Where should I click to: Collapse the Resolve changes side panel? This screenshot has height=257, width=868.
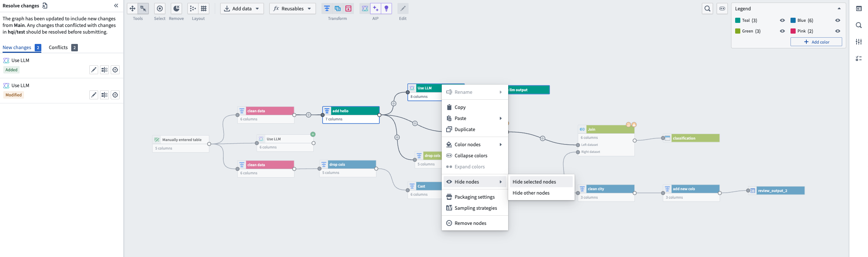[116, 6]
